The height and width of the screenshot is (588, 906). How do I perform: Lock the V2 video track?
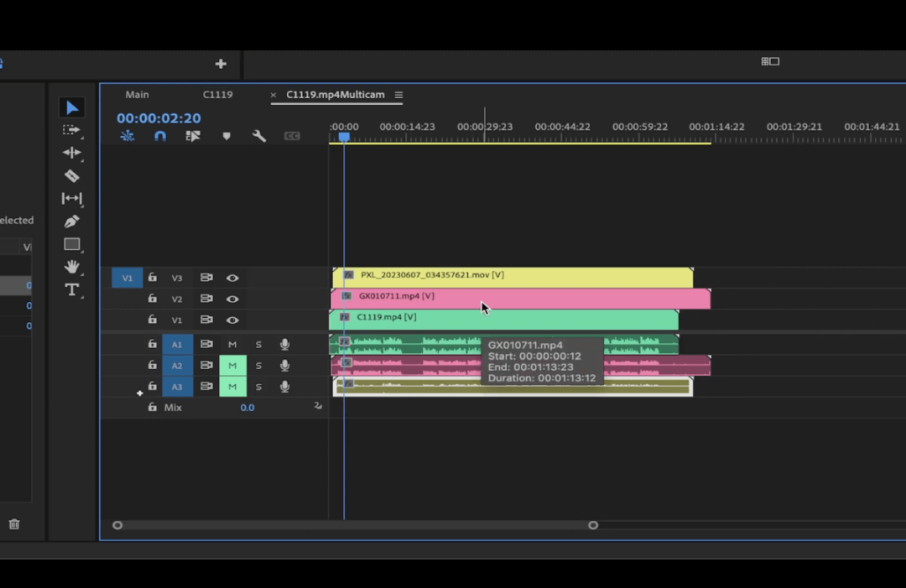[x=152, y=299]
